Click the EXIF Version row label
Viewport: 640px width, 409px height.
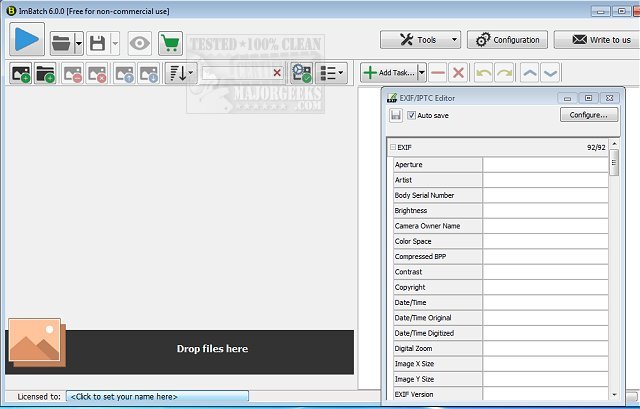tap(438, 394)
